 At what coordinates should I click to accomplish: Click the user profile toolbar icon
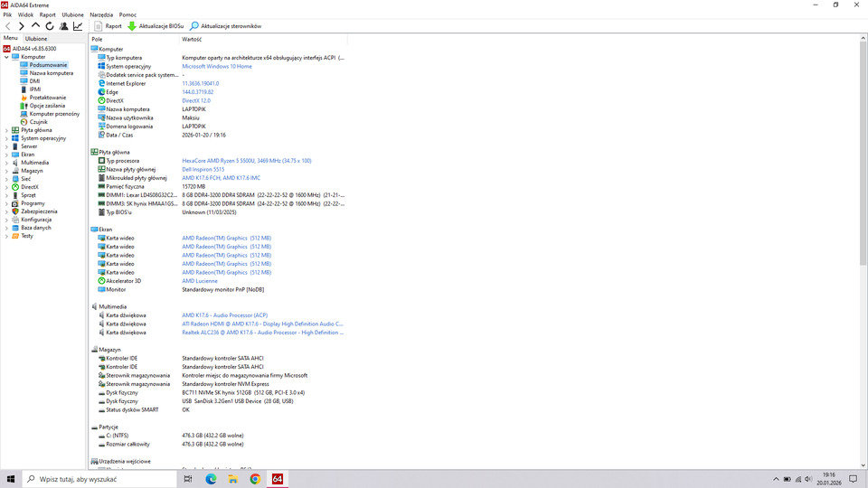pyautogui.click(x=63, y=26)
